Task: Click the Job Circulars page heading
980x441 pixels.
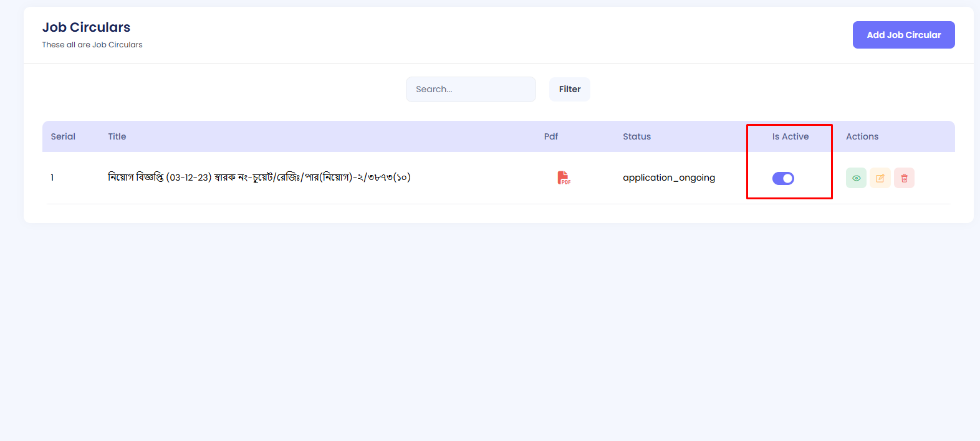Action: pos(86,27)
